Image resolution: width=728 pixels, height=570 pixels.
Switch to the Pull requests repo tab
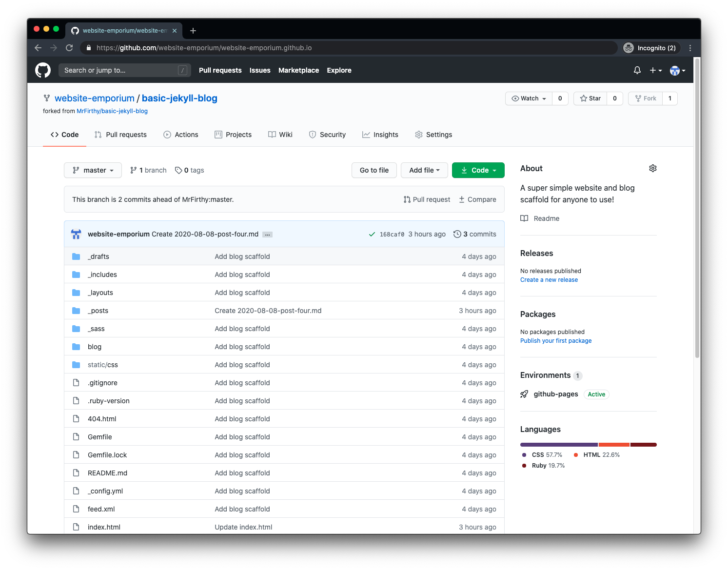pyautogui.click(x=120, y=135)
